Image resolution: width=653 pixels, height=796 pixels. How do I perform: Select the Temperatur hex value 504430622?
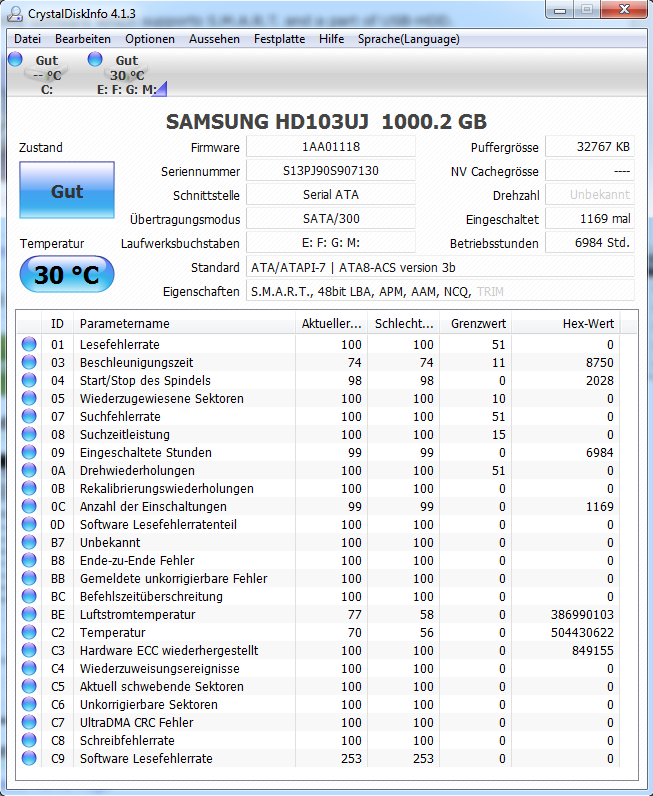[582, 633]
